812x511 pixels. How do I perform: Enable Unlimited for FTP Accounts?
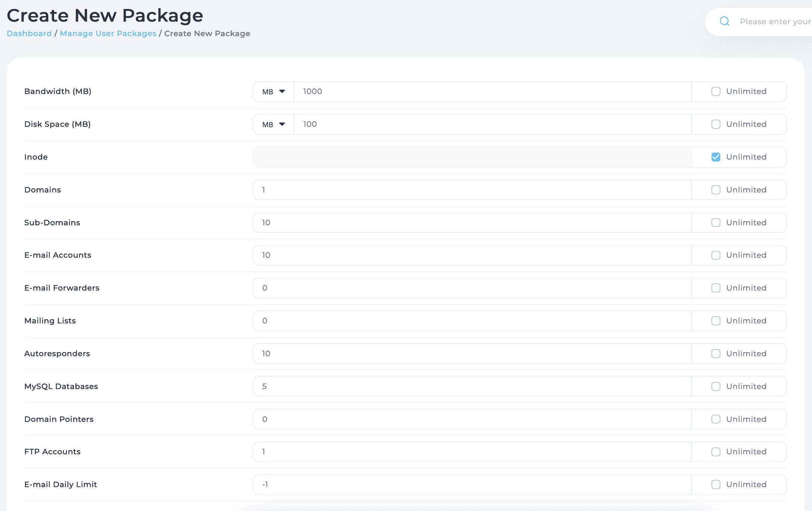point(716,452)
